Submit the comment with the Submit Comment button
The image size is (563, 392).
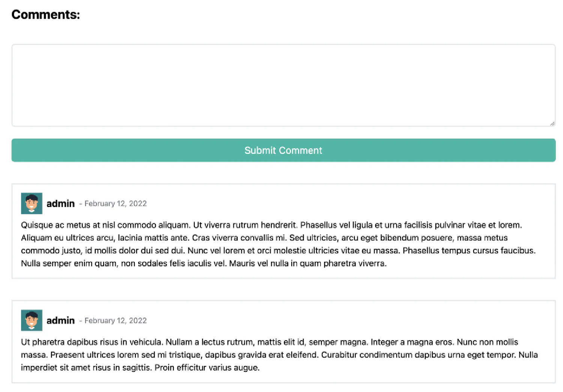pos(283,150)
